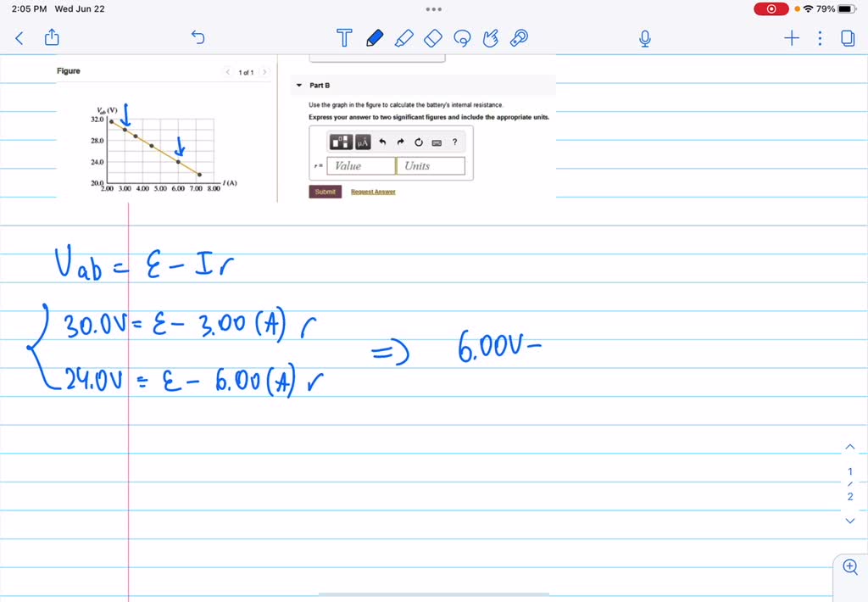Viewport: 868px width, 602px height.
Task: Tap the zoom magnifier button
Action: point(850,567)
